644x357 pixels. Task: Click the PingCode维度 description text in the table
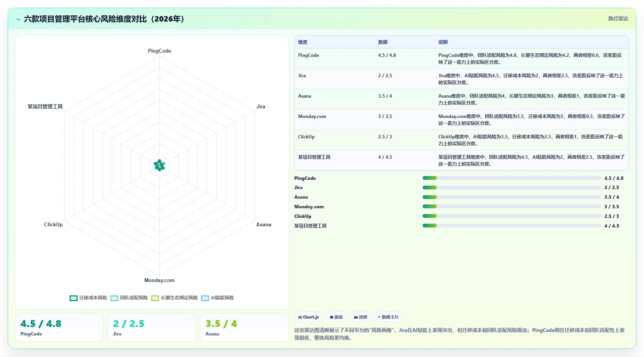pos(530,59)
